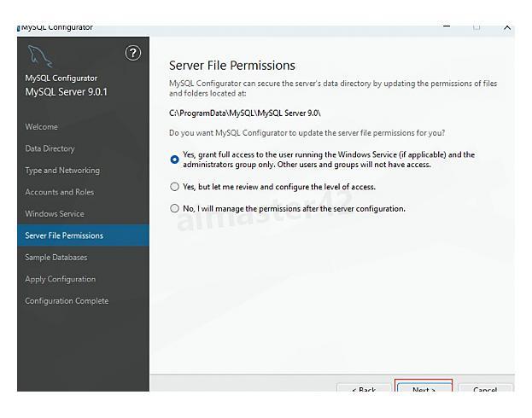Screen dimensions: 532x418
Task: Select Server File Permissions step
Action: (x=64, y=235)
